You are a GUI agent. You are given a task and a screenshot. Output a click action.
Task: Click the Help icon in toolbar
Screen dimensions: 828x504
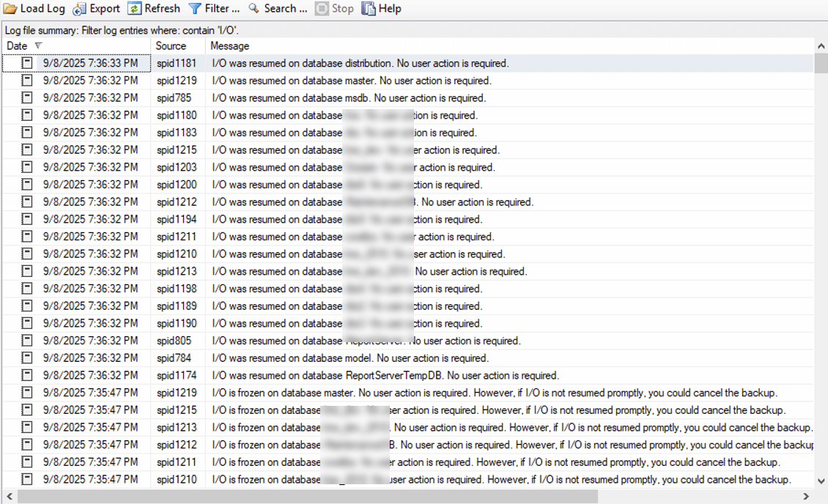(369, 9)
